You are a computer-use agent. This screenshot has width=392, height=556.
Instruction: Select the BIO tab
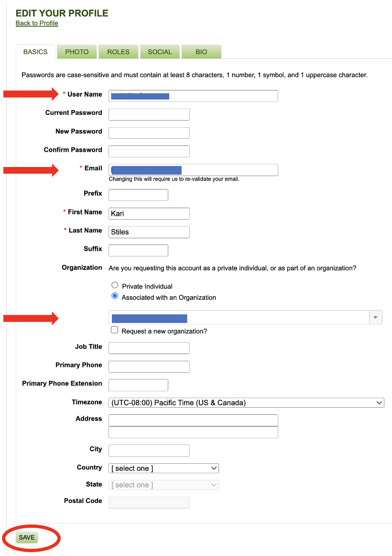pos(201,52)
